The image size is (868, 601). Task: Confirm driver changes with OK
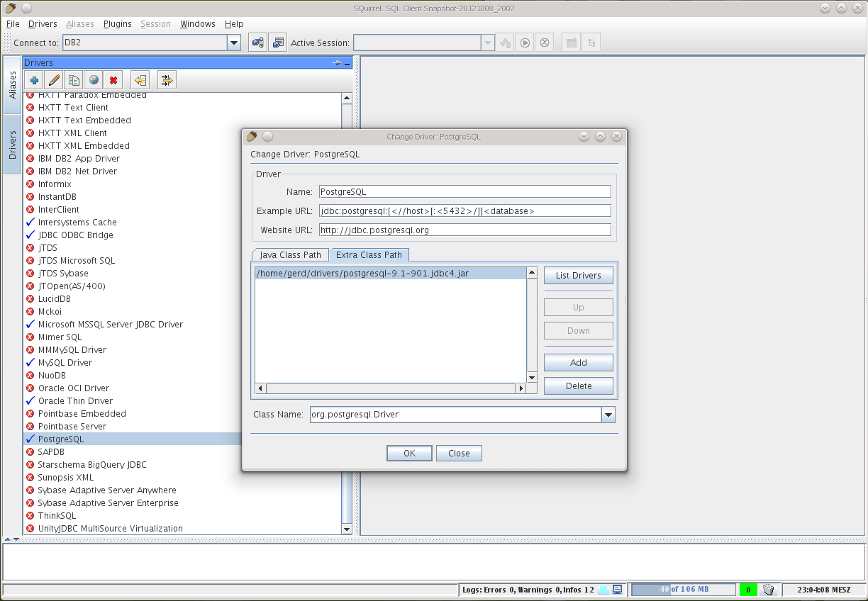pos(409,453)
